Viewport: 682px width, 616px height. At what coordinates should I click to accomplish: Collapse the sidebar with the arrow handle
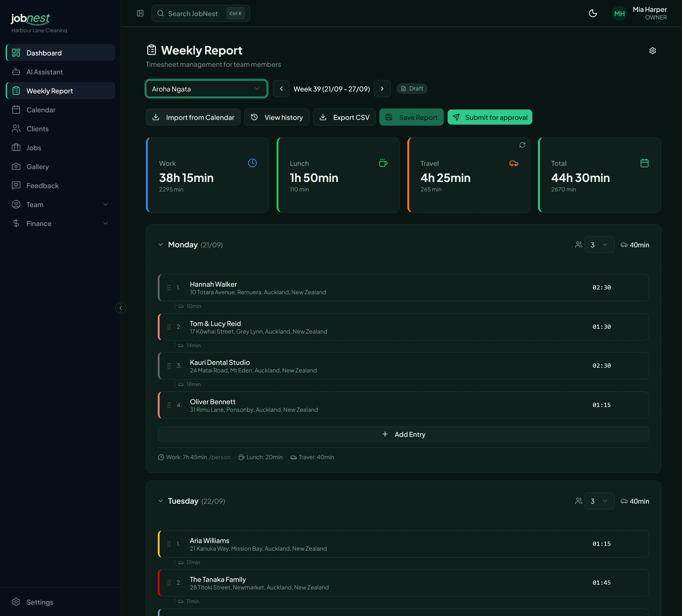click(121, 308)
